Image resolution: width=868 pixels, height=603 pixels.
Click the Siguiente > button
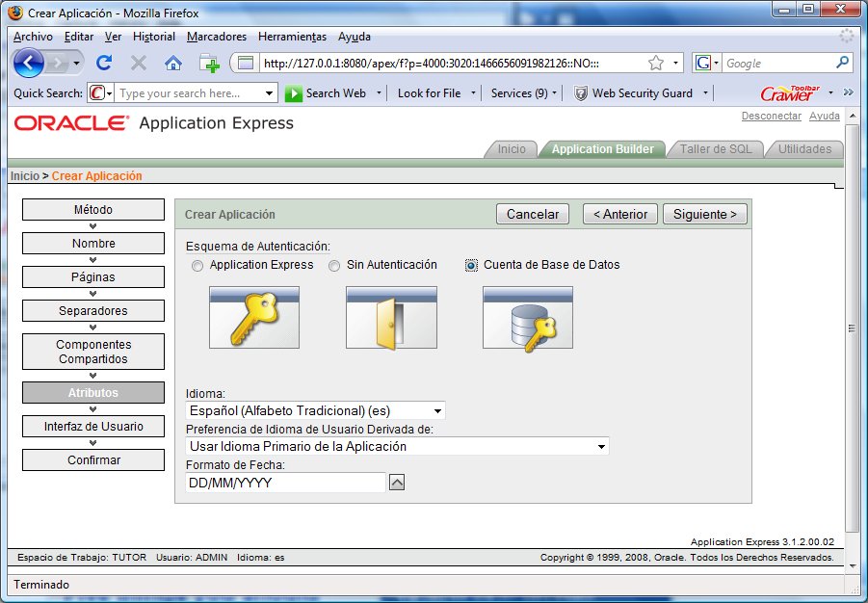pos(704,214)
